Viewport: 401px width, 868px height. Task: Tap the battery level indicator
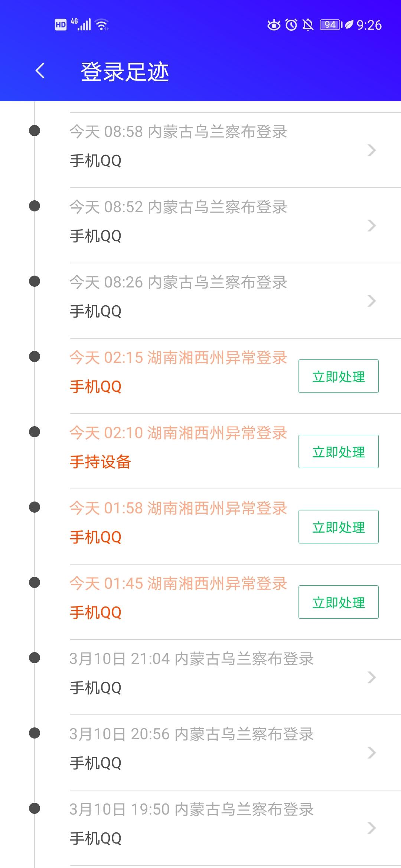point(331,25)
